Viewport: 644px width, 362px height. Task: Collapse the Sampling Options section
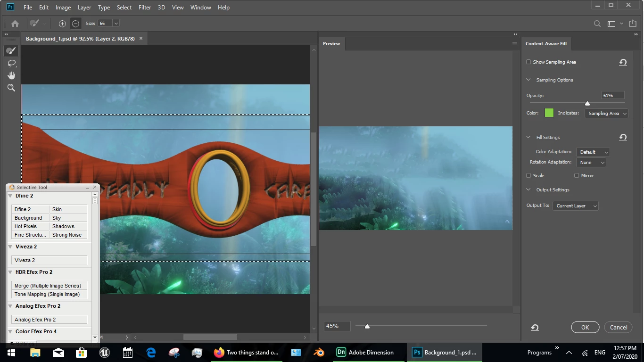[x=528, y=80]
